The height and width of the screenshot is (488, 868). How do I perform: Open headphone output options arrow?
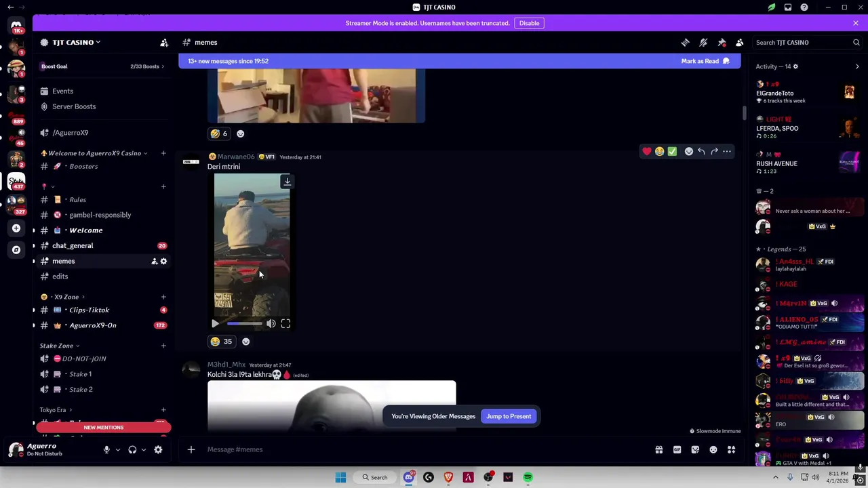(x=143, y=449)
